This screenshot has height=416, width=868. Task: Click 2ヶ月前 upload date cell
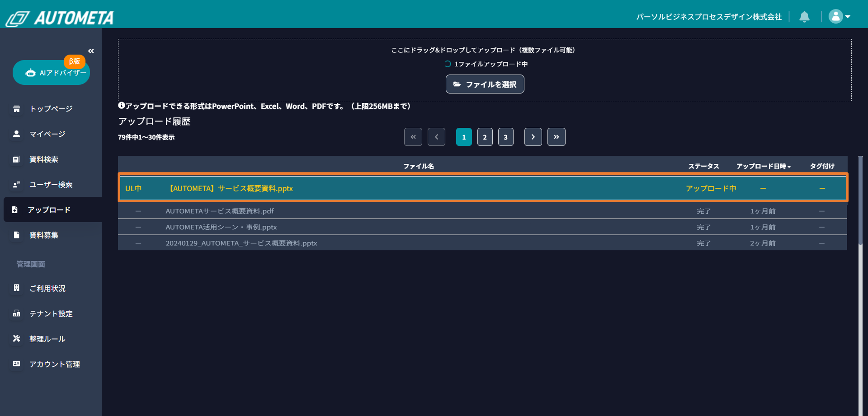pyautogui.click(x=763, y=243)
